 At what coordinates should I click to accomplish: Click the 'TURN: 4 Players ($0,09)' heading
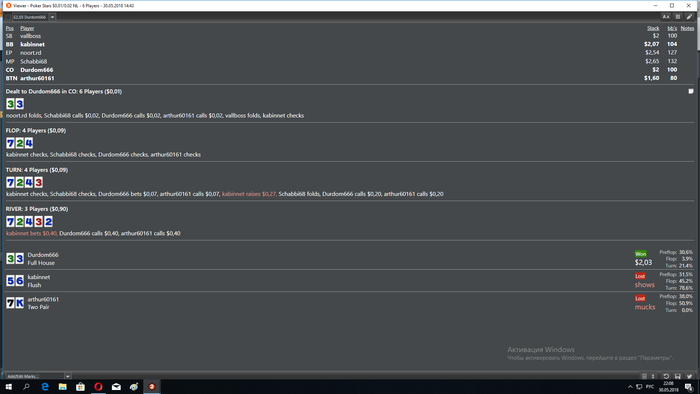click(37, 170)
